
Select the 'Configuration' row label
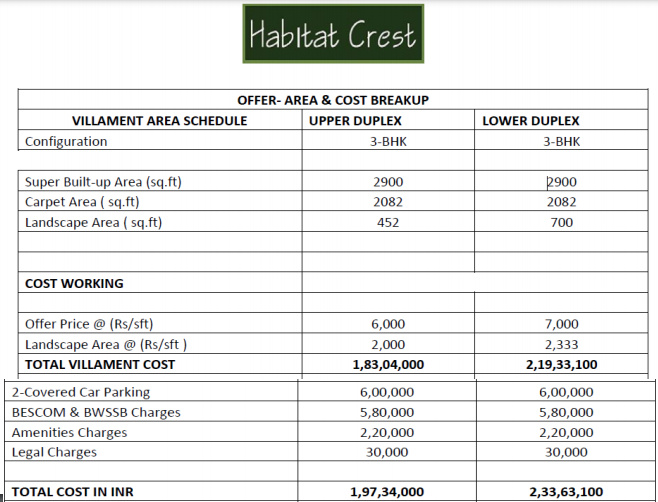[x=66, y=142]
